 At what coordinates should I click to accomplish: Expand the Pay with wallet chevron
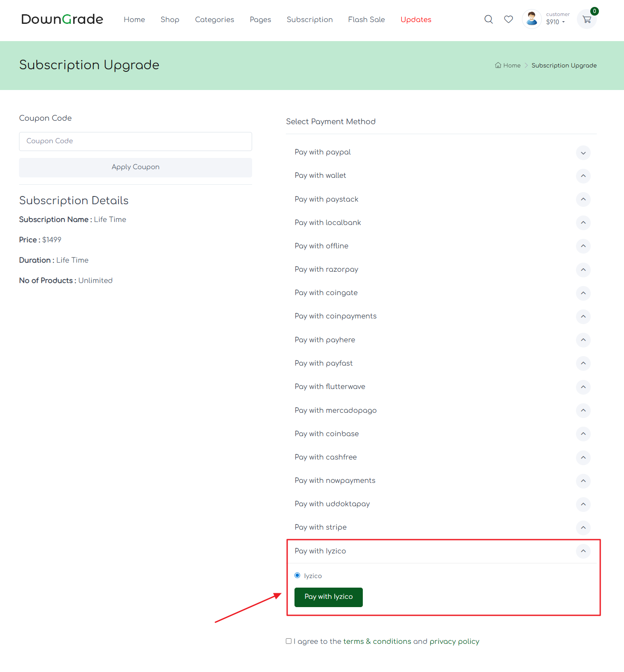click(x=583, y=176)
